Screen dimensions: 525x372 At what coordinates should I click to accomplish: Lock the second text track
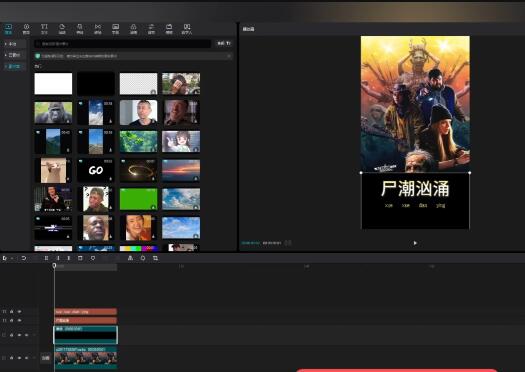[12, 320]
